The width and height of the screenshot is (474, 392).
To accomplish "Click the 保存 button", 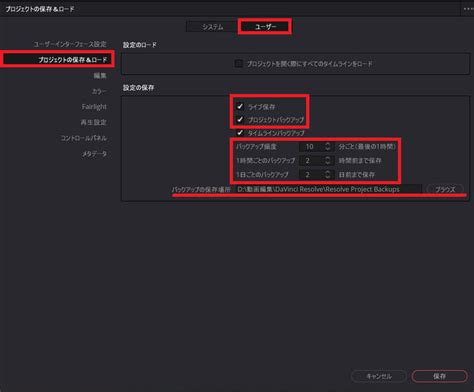I will point(439,376).
